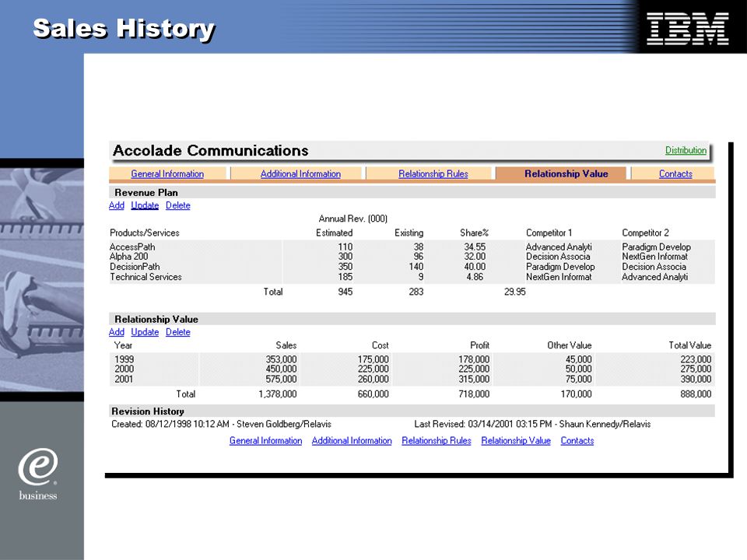
Task: Click the IBM logo
Action: [687, 29]
